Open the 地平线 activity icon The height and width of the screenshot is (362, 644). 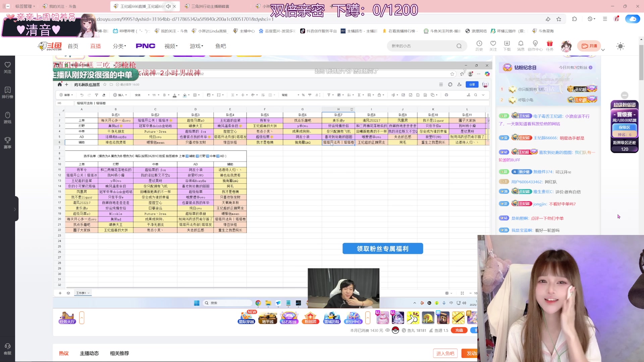tap(268, 317)
